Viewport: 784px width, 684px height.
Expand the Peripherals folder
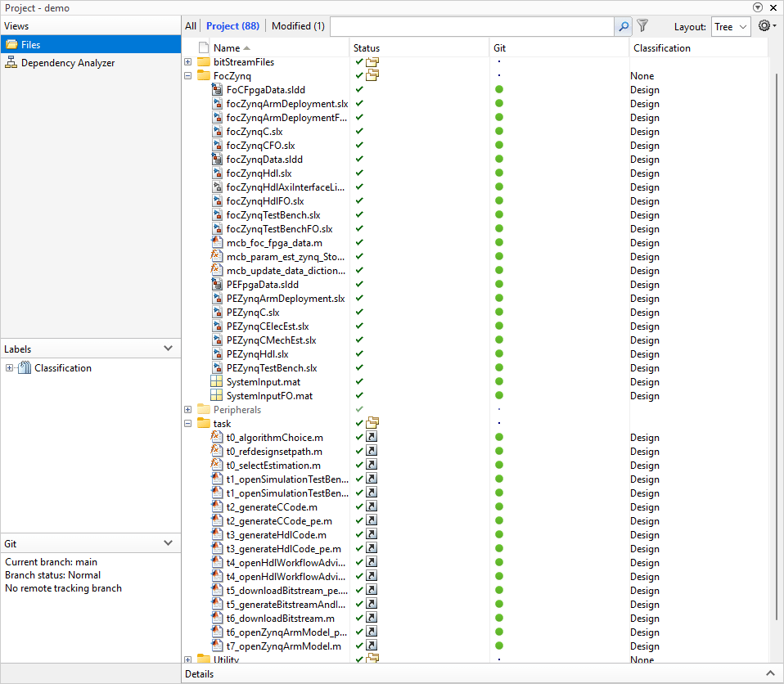(188, 409)
